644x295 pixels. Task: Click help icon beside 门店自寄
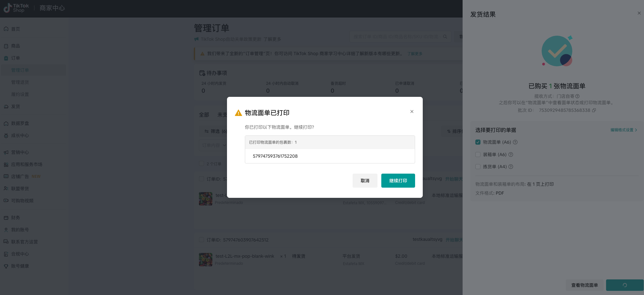[x=577, y=96]
